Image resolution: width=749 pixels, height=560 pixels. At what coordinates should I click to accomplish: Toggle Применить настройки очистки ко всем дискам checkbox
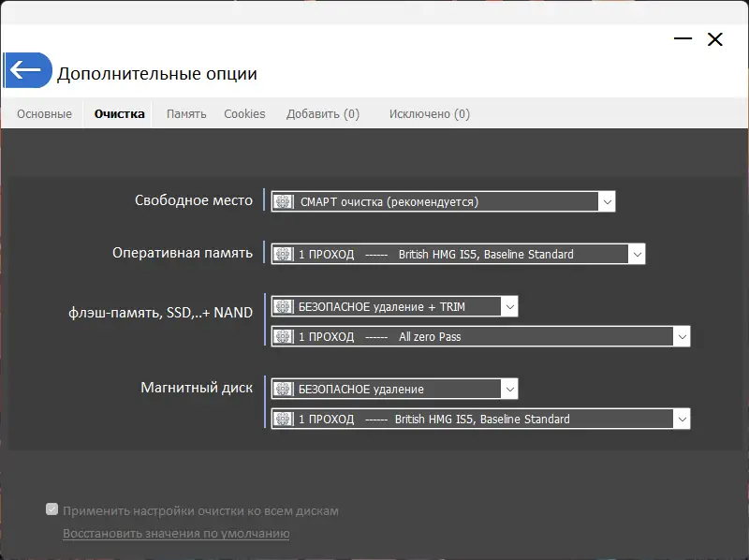coord(52,509)
